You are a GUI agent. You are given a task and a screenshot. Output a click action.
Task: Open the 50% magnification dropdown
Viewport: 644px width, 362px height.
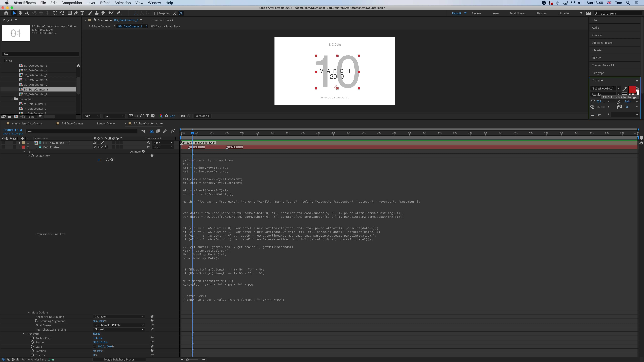92,116
